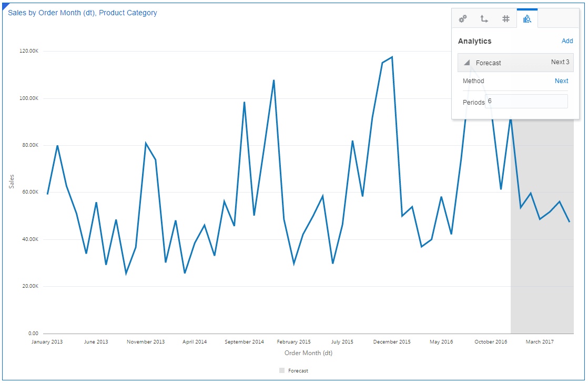Open the General properties gear tab

463,19
